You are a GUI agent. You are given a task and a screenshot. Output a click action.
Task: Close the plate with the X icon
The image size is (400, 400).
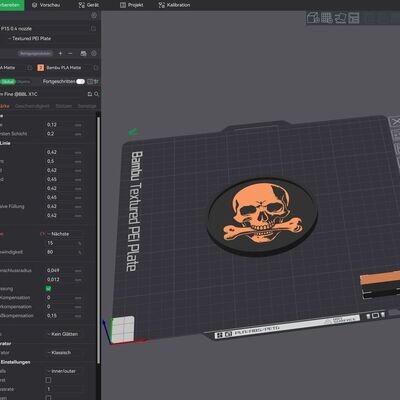point(395,122)
